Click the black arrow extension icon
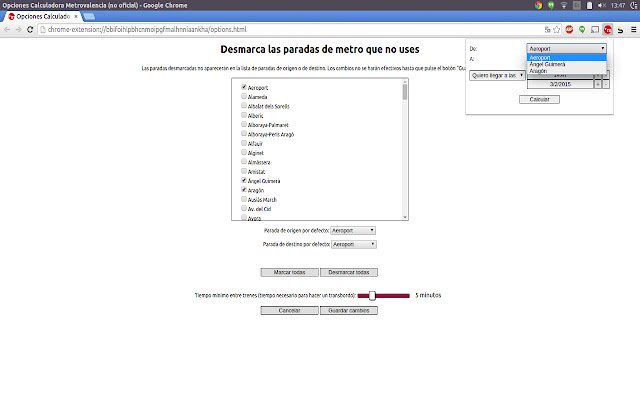Screen dimensions: 640x400 [620, 30]
